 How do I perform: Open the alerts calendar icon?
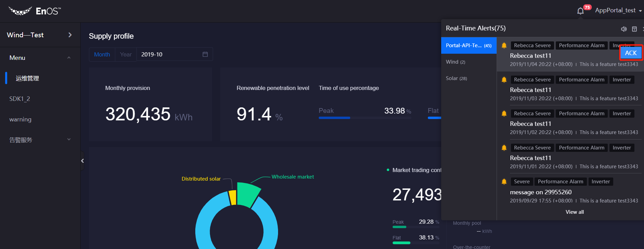pos(634,29)
